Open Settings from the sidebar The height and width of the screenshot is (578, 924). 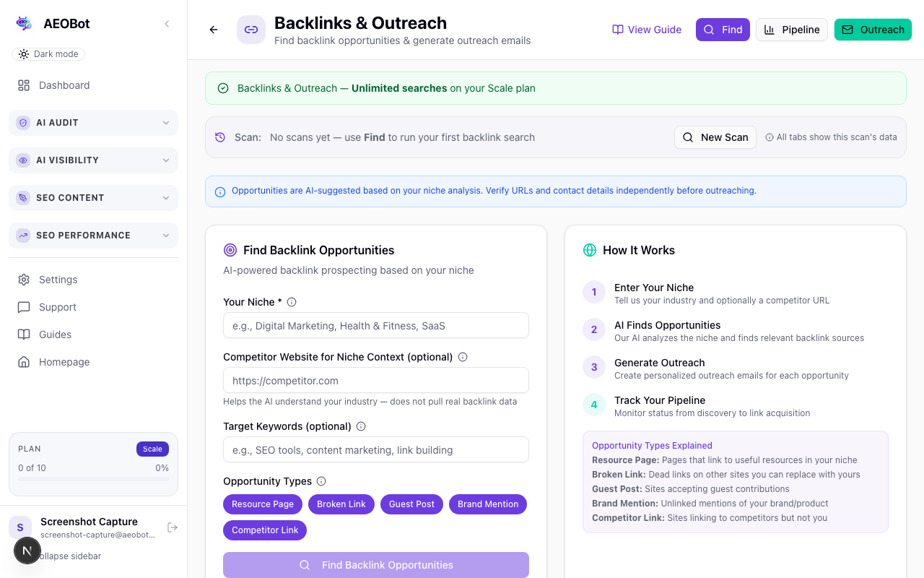[x=93, y=280]
